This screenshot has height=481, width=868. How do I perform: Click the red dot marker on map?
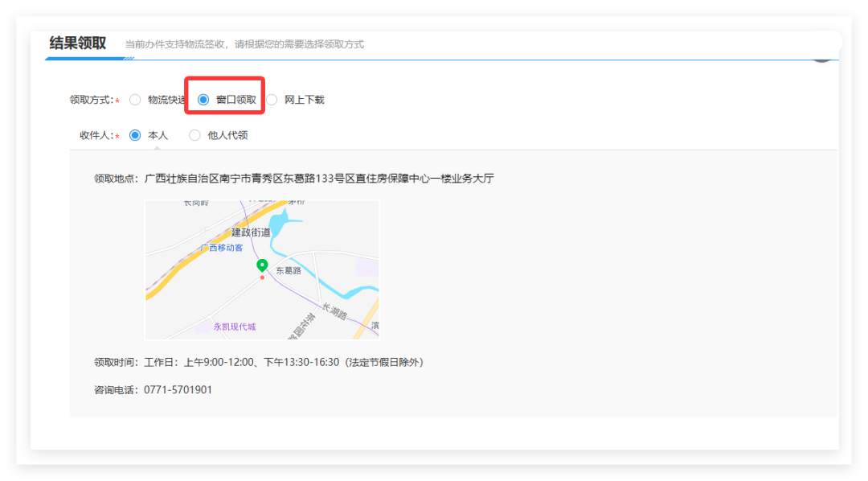pos(262,277)
